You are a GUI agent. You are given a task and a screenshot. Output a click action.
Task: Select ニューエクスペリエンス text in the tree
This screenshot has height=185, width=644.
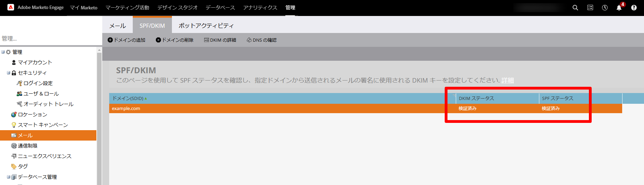tap(45, 156)
